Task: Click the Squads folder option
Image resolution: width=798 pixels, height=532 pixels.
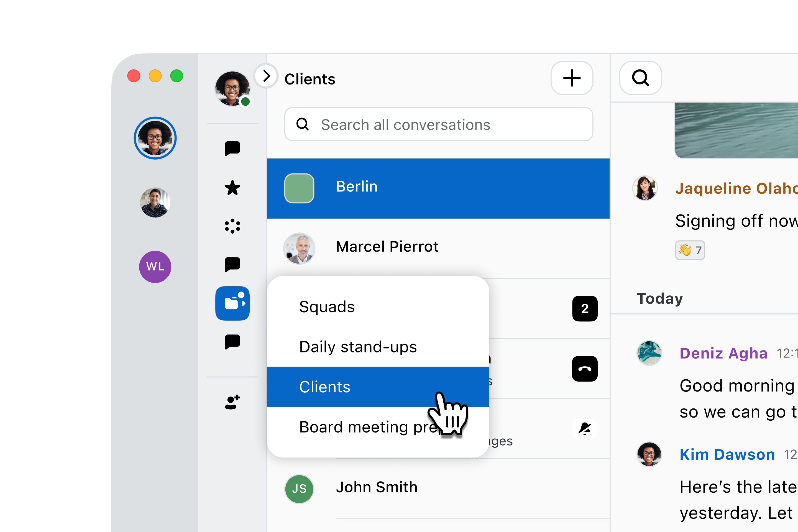Action: [x=327, y=306]
